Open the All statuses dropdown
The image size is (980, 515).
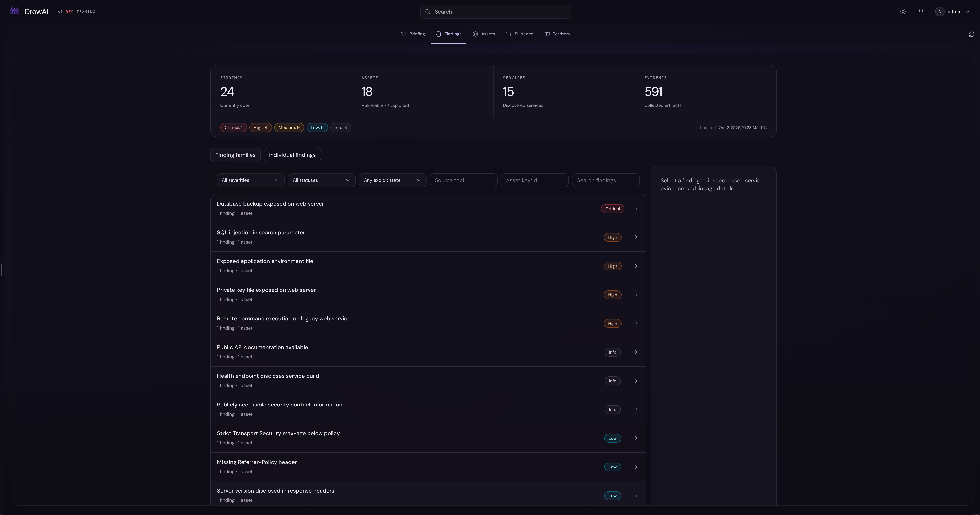tap(321, 180)
